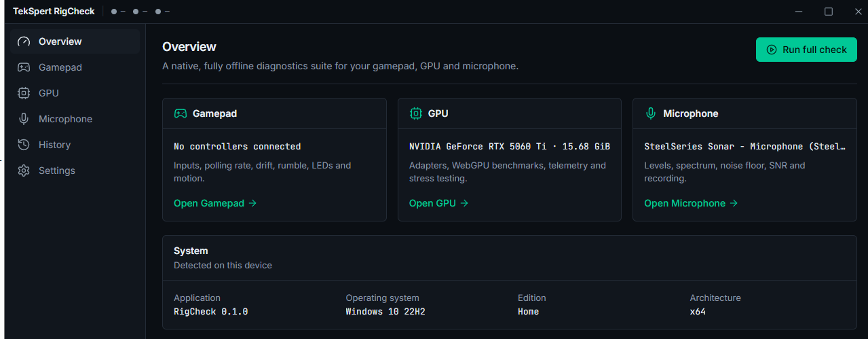868x339 pixels.
Task: Minimize the RigCheck window
Action: [x=799, y=12]
